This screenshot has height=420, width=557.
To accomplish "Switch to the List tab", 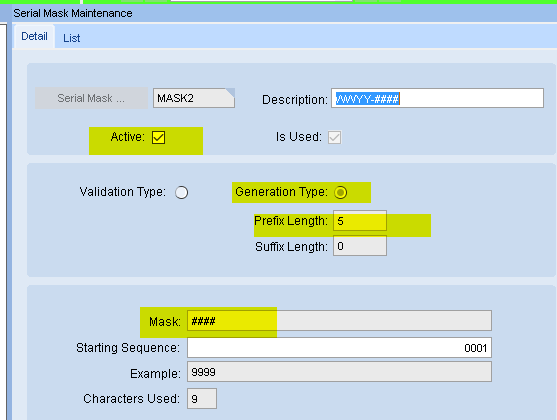I will pos(71,38).
